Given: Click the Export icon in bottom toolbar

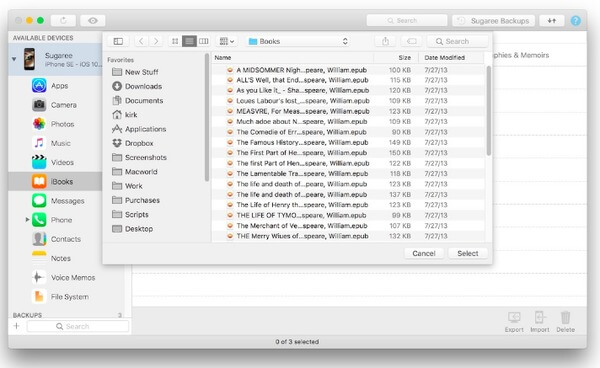Looking at the screenshot, I should click(514, 322).
